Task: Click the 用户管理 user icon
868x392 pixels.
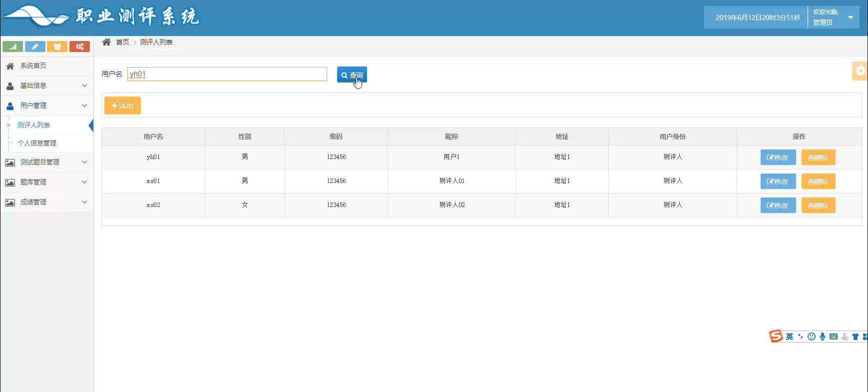Action: [x=10, y=106]
